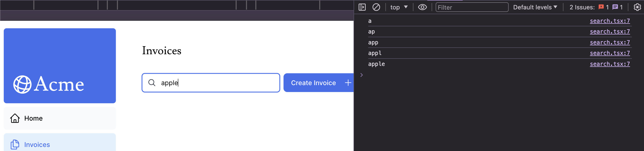Open the console settings gear
Viewport: 644px width, 151px height.
click(637, 7)
